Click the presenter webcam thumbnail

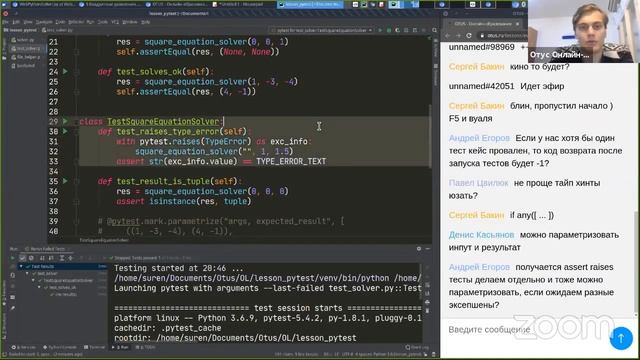click(583, 31)
